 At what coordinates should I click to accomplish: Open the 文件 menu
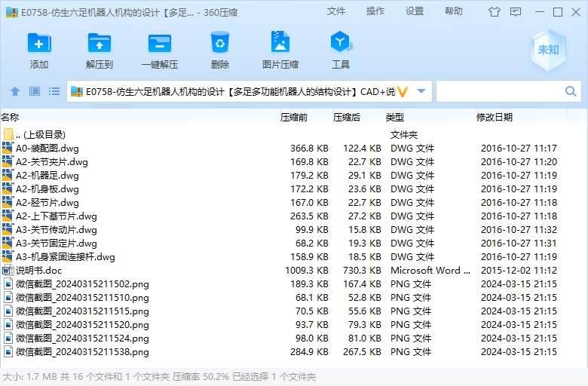335,11
